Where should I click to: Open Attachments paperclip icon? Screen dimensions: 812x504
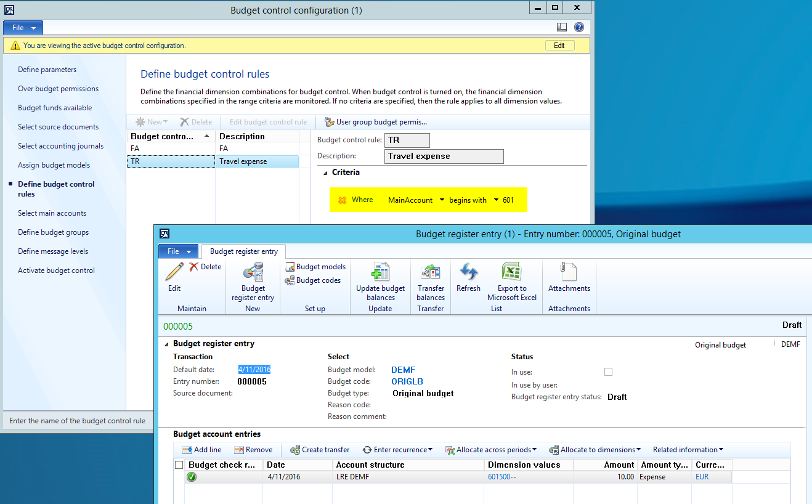[x=569, y=272]
